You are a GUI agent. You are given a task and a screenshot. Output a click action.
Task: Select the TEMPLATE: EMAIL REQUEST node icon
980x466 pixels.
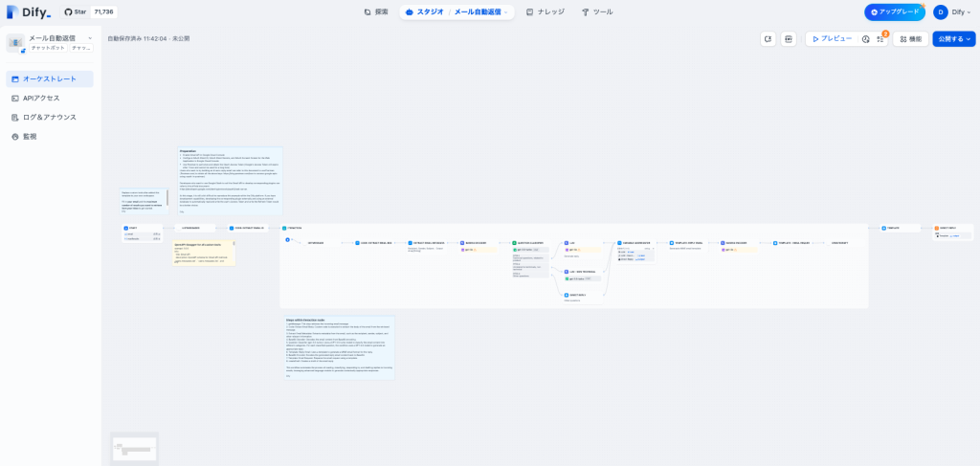pyautogui.click(x=775, y=242)
